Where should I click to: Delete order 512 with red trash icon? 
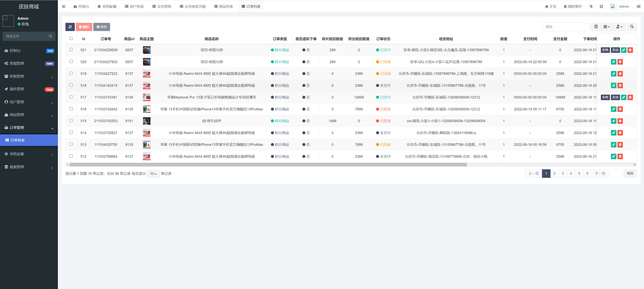coord(620,156)
